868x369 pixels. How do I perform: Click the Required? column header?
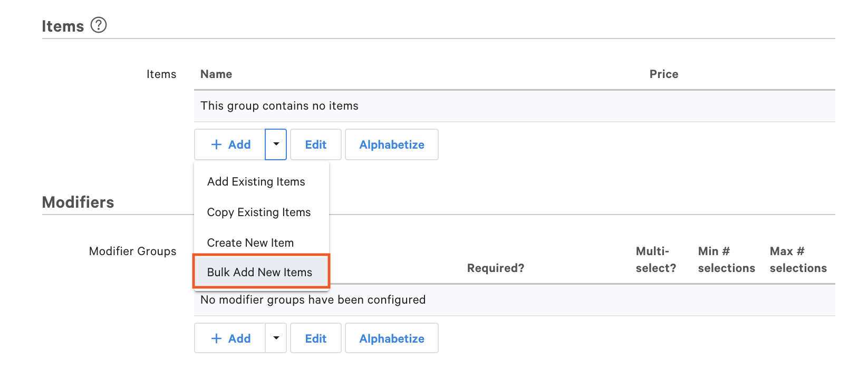(x=495, y=268)
